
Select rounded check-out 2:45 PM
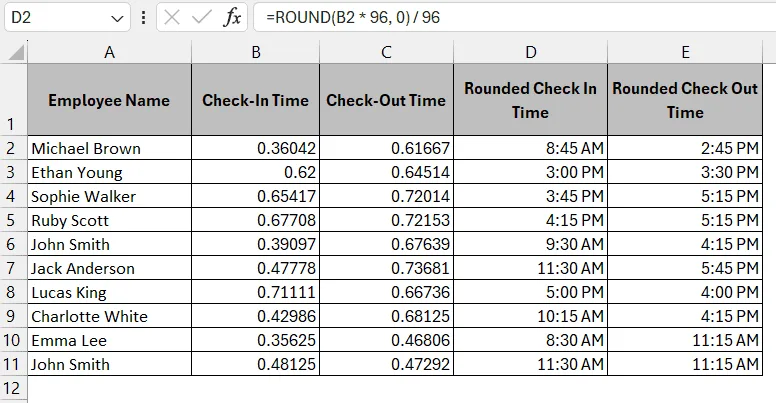pos(685,148)
